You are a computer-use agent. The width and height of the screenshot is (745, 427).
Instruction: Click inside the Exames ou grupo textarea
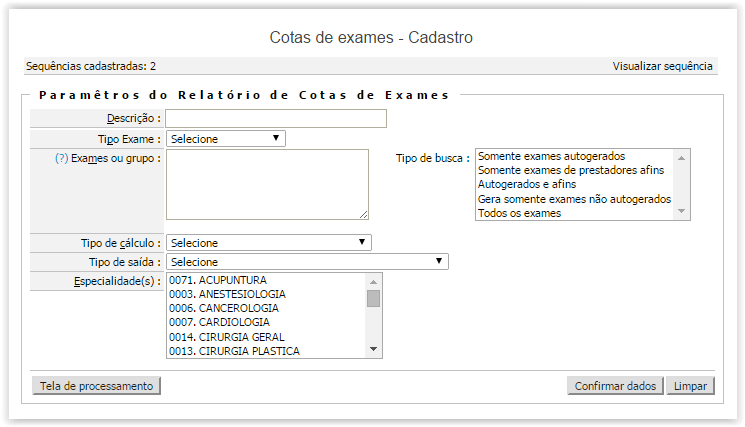[267, 184]
